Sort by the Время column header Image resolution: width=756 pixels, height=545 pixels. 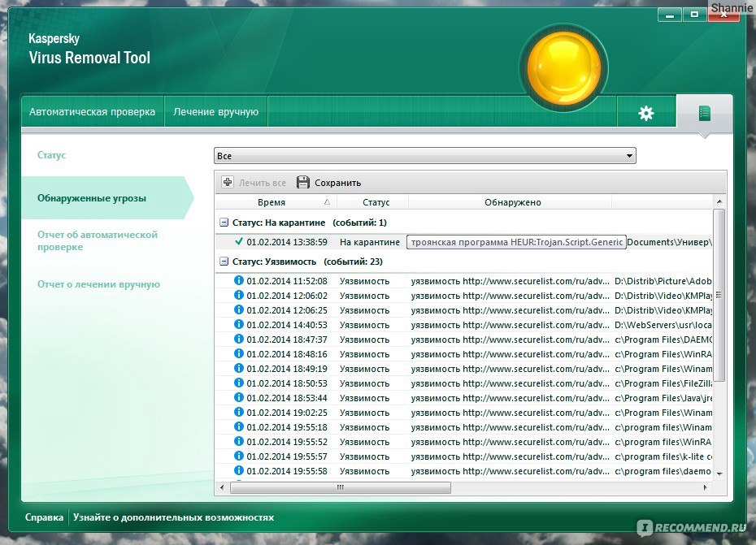pyautogui.click(x=272, y=202)
